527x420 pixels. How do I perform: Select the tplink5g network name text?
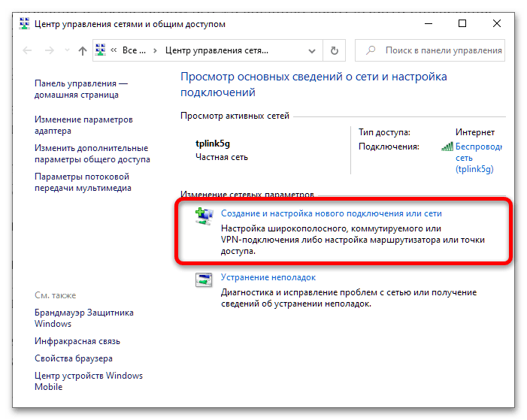[x=213, y=144]
